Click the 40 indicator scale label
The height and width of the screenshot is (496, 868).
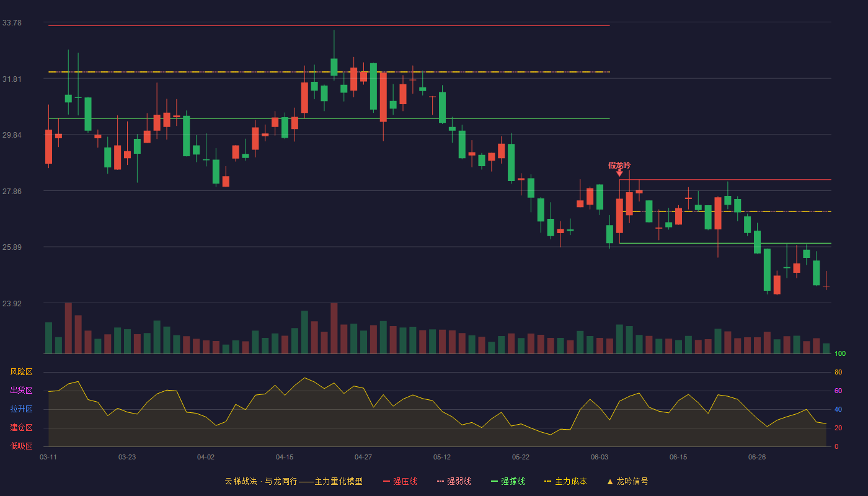tap(838, 409)
